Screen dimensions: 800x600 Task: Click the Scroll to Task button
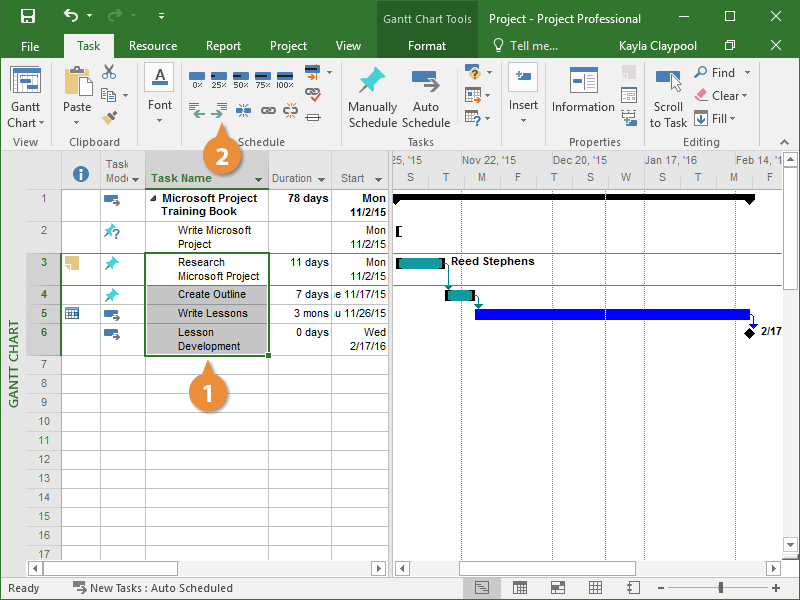click(668, 98)
